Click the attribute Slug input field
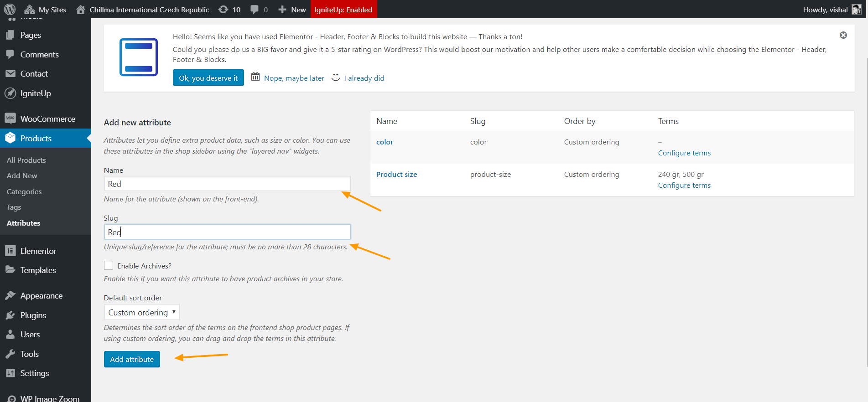The width and height of the screenshot is (868, 402). pyautogui.click(x=227, y=232)
